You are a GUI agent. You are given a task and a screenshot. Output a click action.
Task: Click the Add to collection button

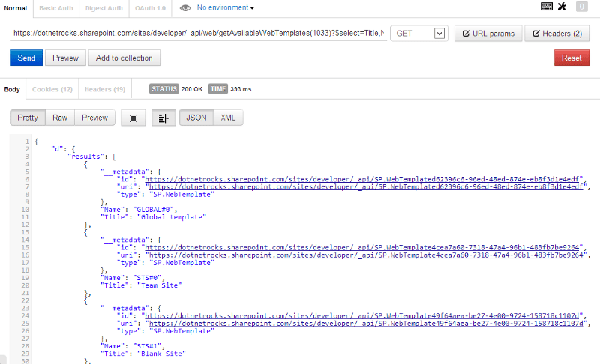click(124, 58)
